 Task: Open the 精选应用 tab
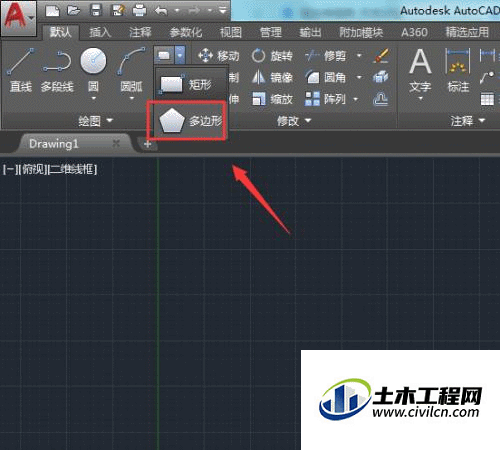[x=467, y=32]
